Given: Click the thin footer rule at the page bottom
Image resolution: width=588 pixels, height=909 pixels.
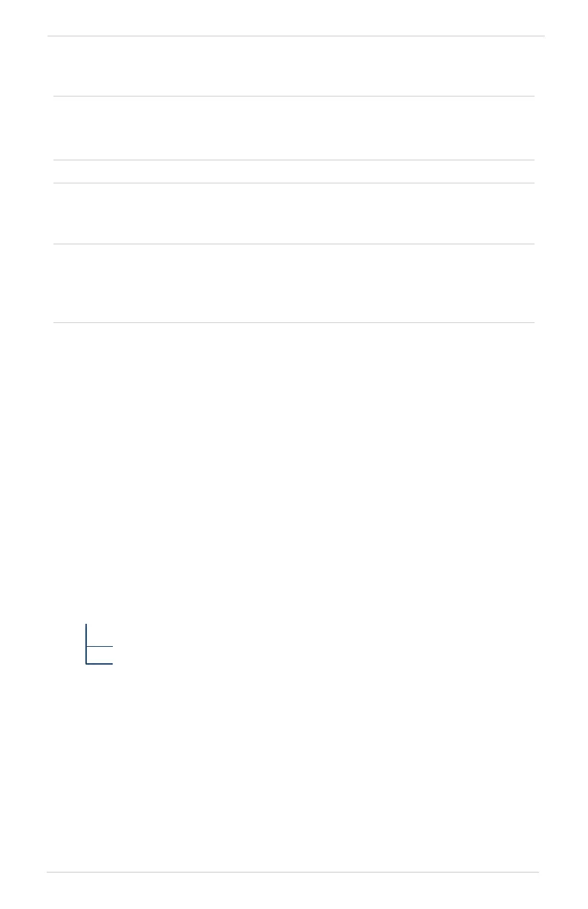Looking at the screenshot, I should point(293,872).
